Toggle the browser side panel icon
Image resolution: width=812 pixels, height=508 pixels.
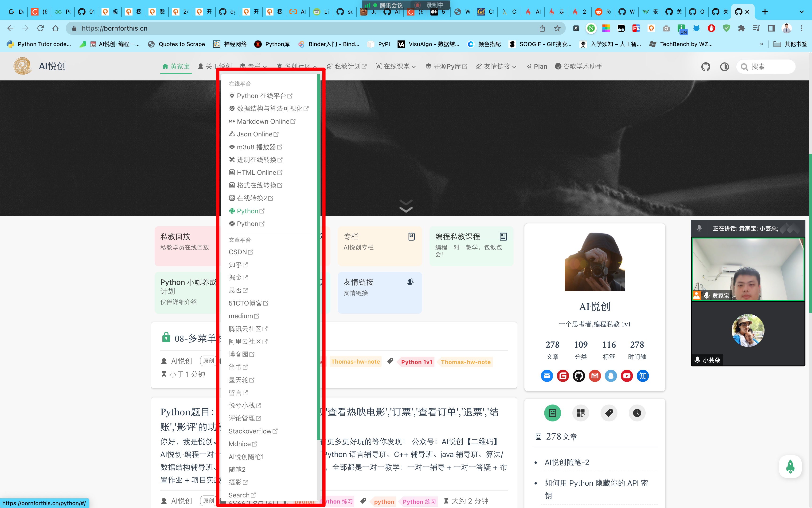pyautogui.click(x=771, y=28)
